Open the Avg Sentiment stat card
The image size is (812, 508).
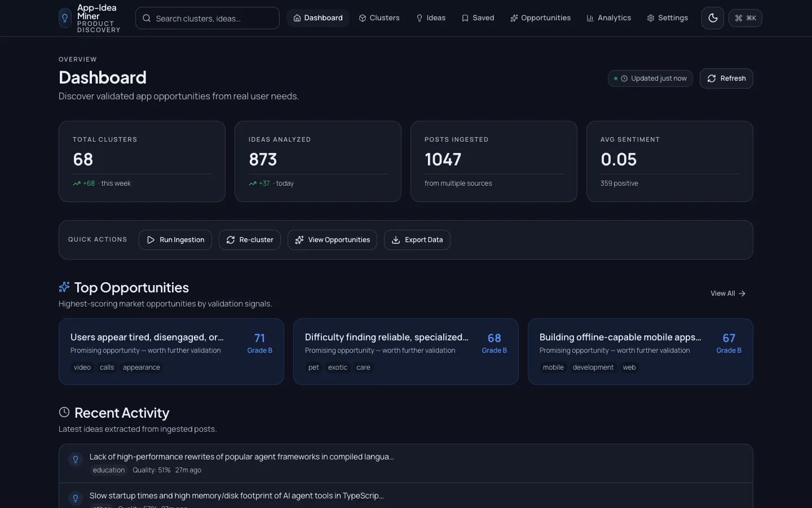coord(670,161)
